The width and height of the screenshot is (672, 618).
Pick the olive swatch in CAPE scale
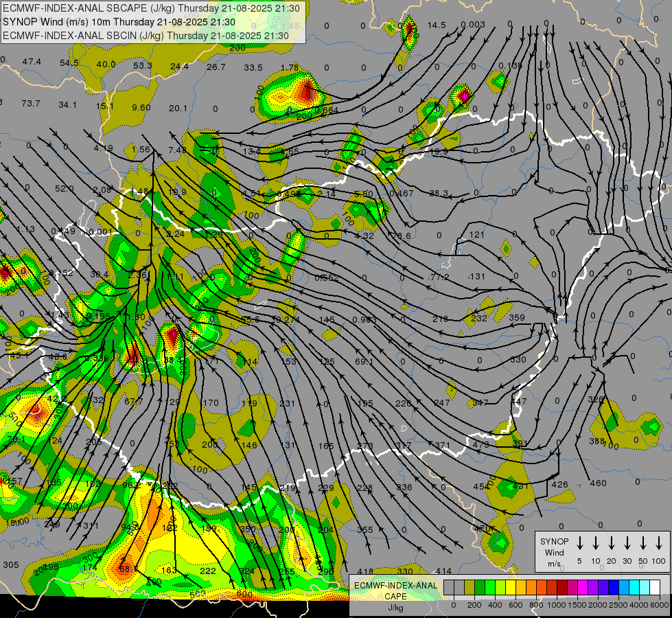[470, 587]
